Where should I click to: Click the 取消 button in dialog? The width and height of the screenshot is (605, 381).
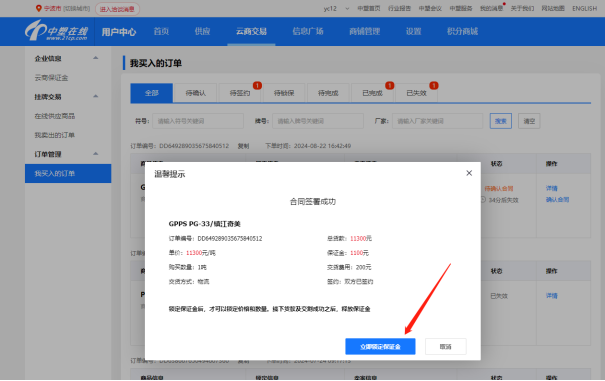point(446,346)
